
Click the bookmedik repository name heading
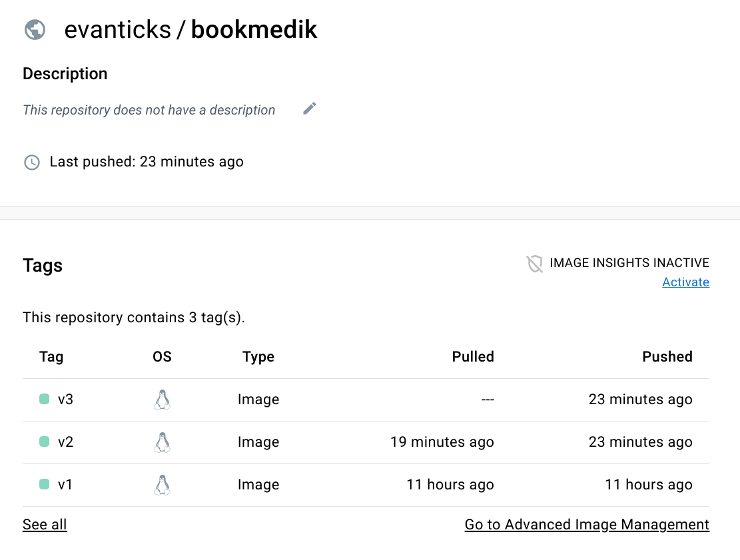254,30
